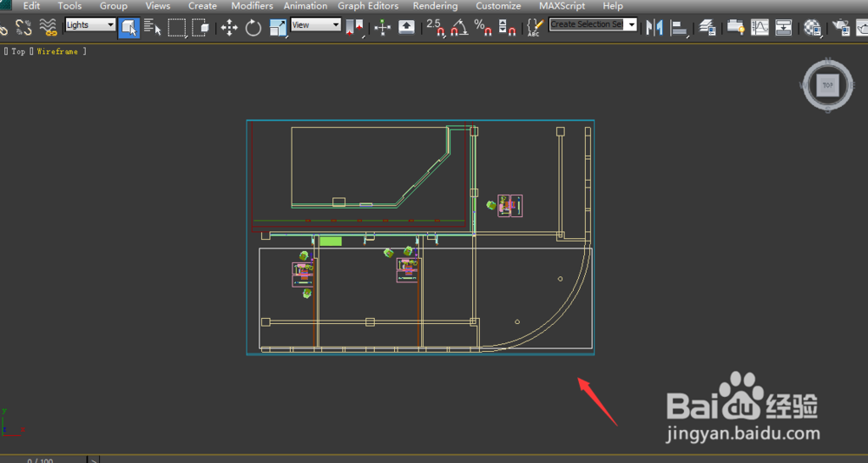The width and height of the screenshot is (868, 463).
Task: Click Edit Named Selection Sets icon
Action: coord(534,27)
